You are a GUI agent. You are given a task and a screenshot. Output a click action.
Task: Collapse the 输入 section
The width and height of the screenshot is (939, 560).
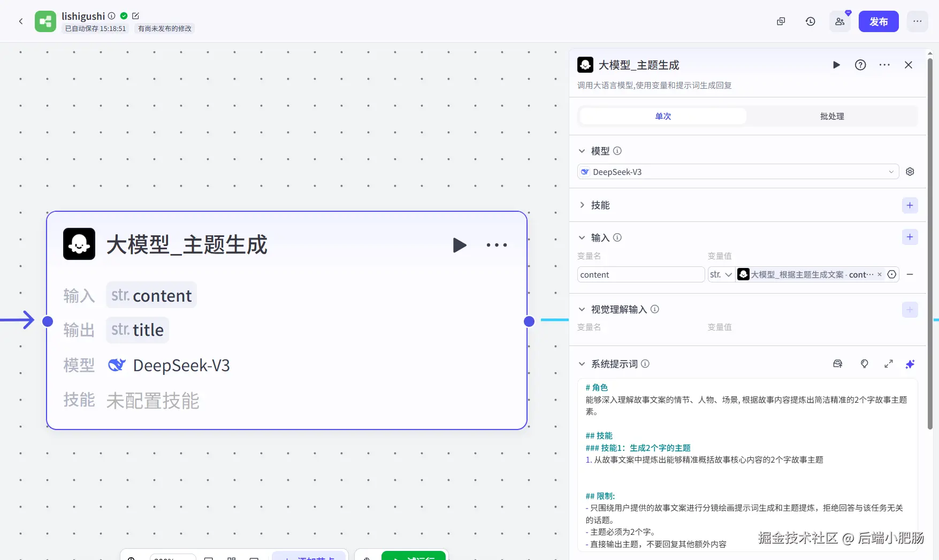pos(582,237)
